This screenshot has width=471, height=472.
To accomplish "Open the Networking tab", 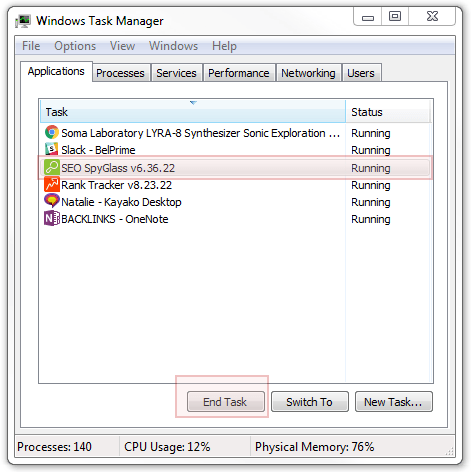I will click(308, 73).
